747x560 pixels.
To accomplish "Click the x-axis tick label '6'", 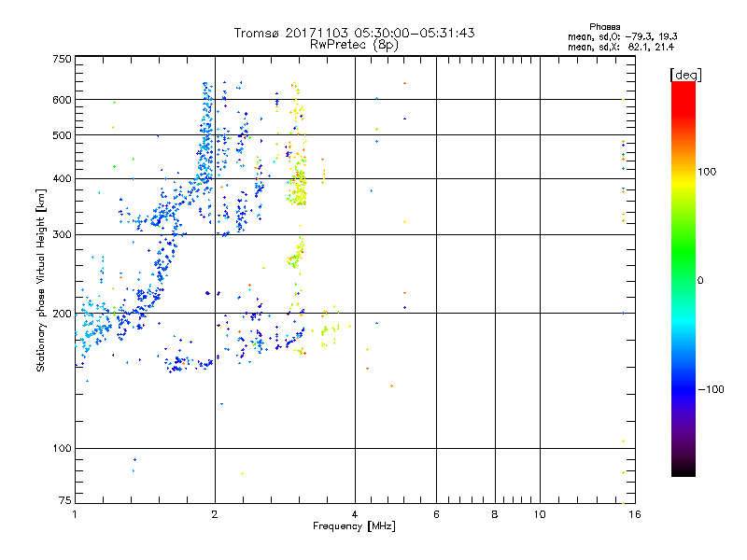I will (x=436, y=514).
